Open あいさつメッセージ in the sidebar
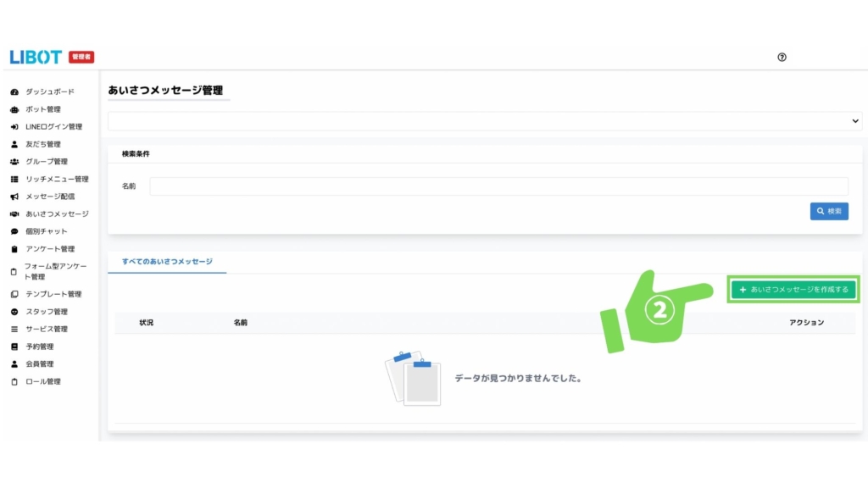The width and height of the screenshot is (868, 488). point(57,214)
